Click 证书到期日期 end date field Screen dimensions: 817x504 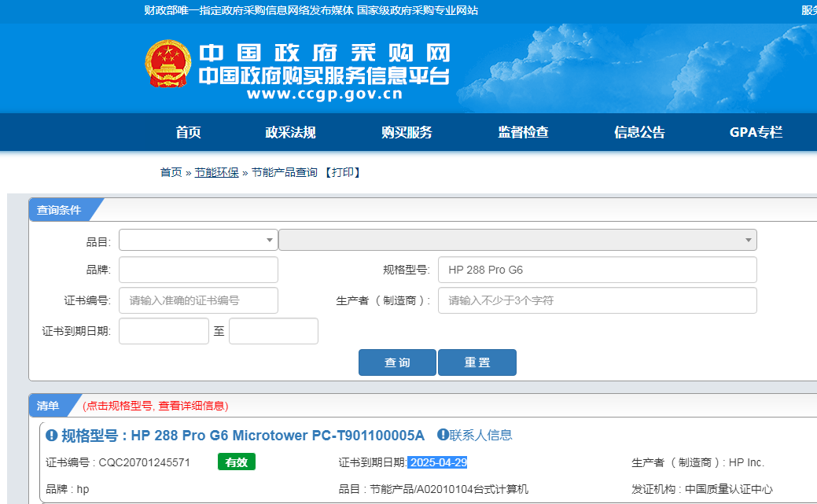click(x=274, y=331)
